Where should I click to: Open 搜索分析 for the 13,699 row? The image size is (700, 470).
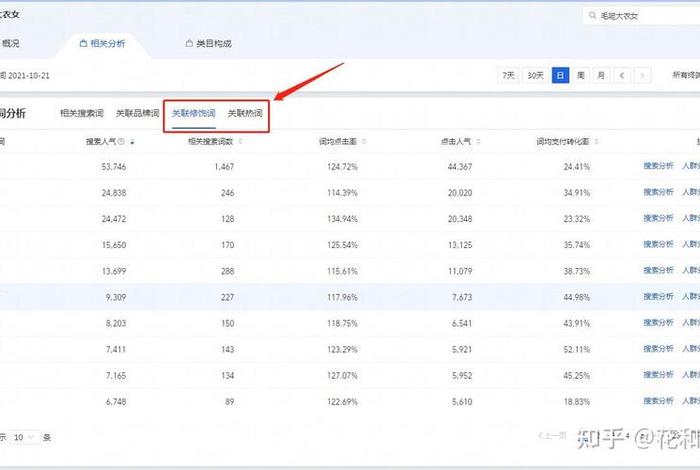point(658,270)
